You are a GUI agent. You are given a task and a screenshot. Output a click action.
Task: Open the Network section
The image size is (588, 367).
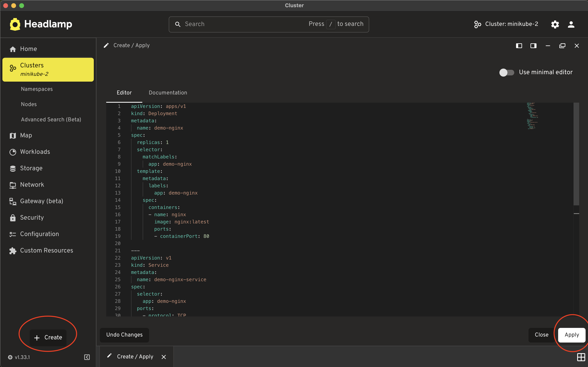click(32, 185)
